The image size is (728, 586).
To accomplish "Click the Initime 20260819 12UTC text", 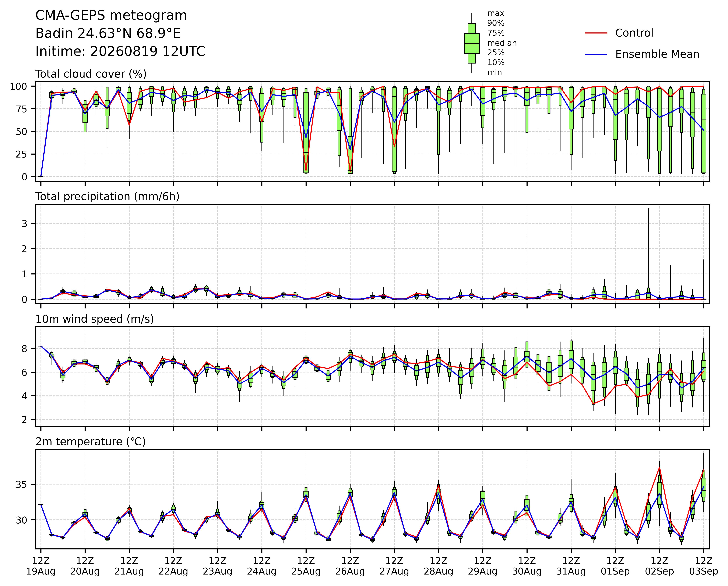I will pos(120,52).
